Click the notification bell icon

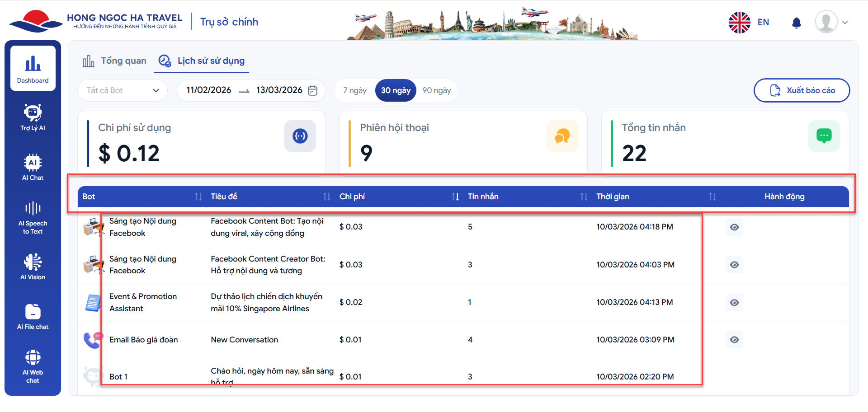click(x=797, y=23)
